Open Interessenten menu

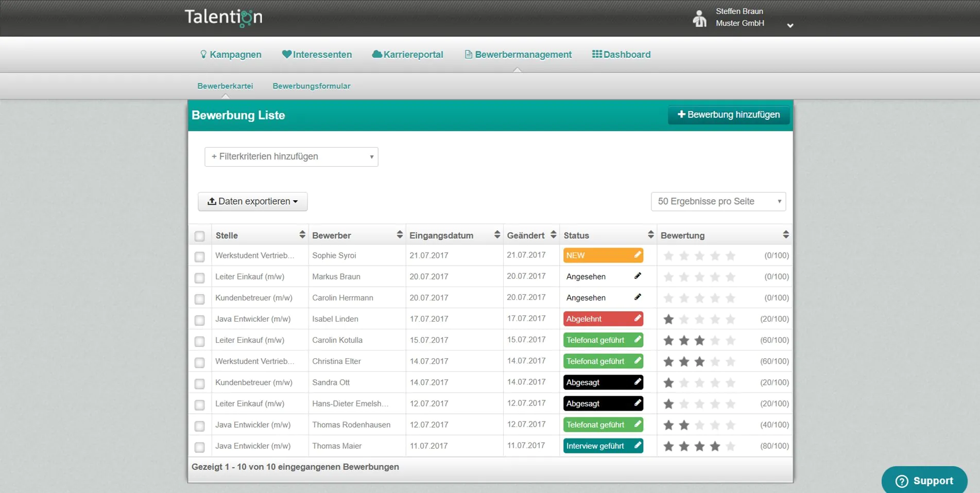(317, 55)
